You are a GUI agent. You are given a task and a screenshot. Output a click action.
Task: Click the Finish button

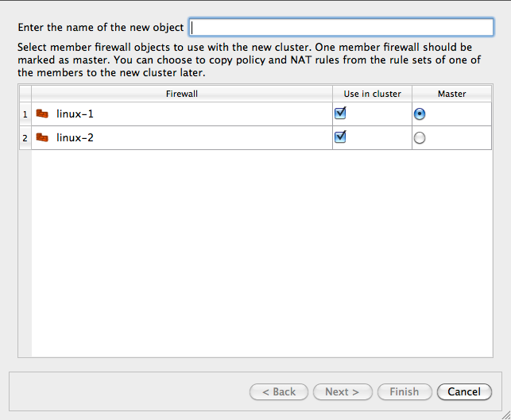click(404, 391)
